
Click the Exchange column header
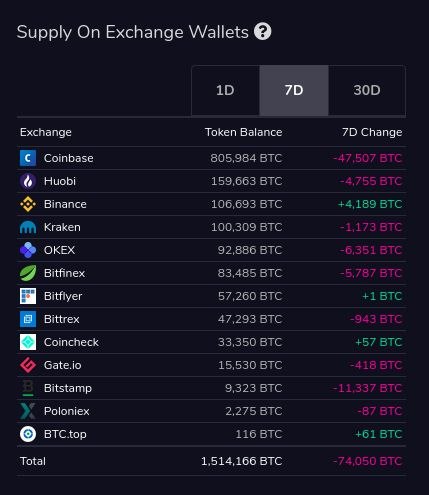point(46,132)
